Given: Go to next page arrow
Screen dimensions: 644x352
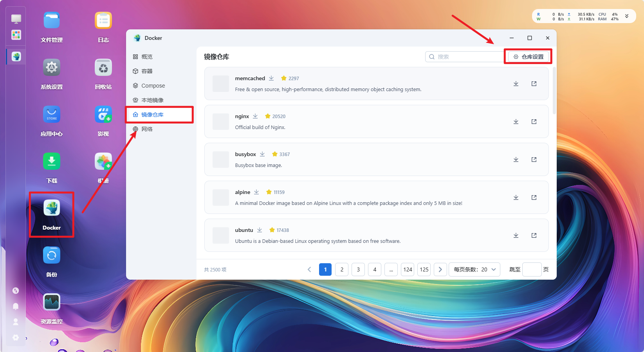Looking at the screenshot, I should (440, 269).
